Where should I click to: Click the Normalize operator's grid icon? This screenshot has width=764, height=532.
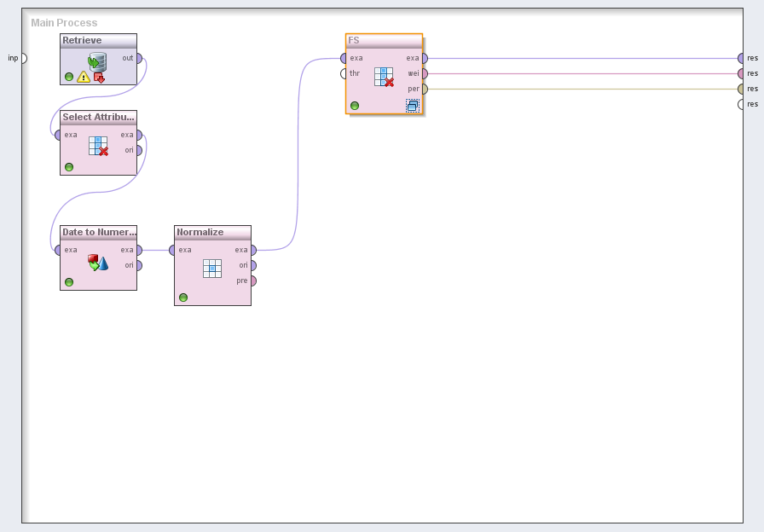[x=212, y=269]
